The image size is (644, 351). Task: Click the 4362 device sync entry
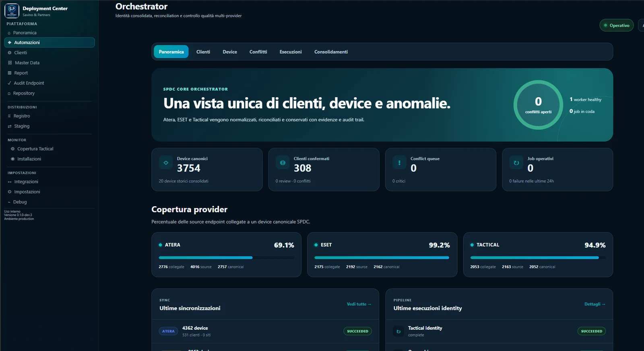coord(265,331)
